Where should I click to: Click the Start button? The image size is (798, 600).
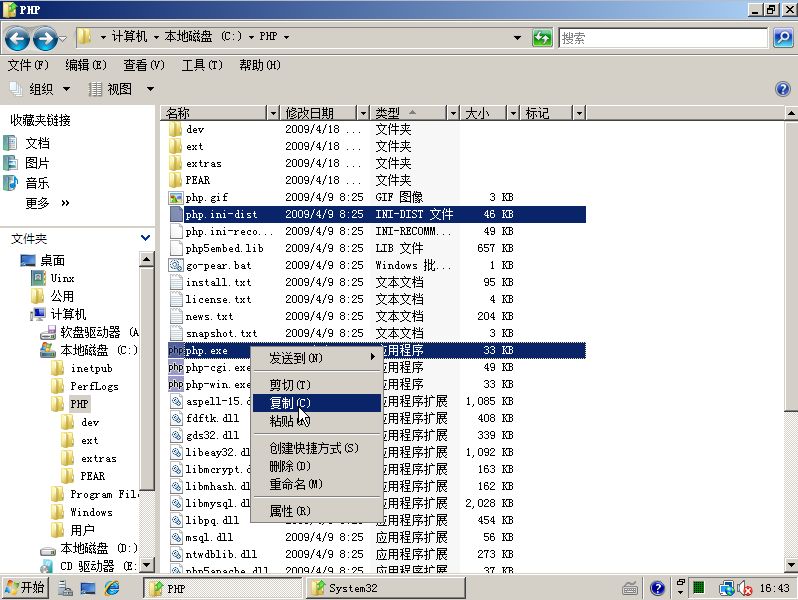pos(25,588)
